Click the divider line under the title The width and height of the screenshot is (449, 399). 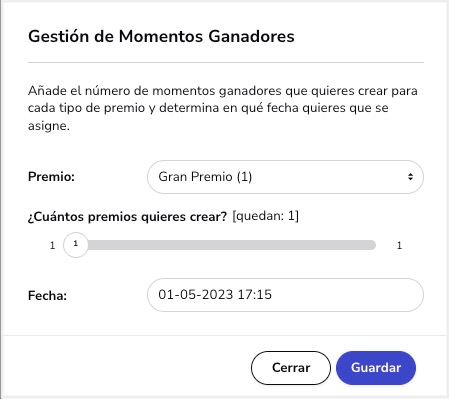pos(226,62)
